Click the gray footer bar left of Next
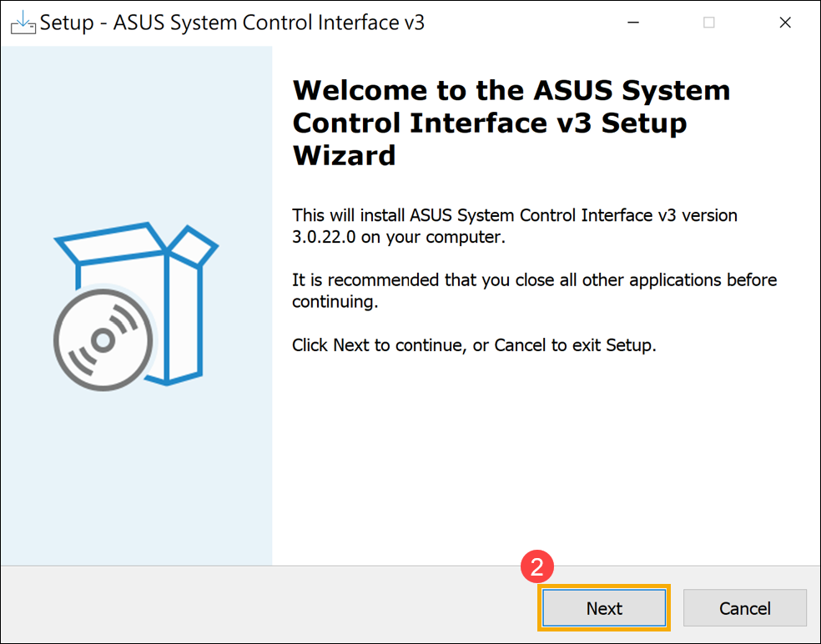 tap(250, 605)
